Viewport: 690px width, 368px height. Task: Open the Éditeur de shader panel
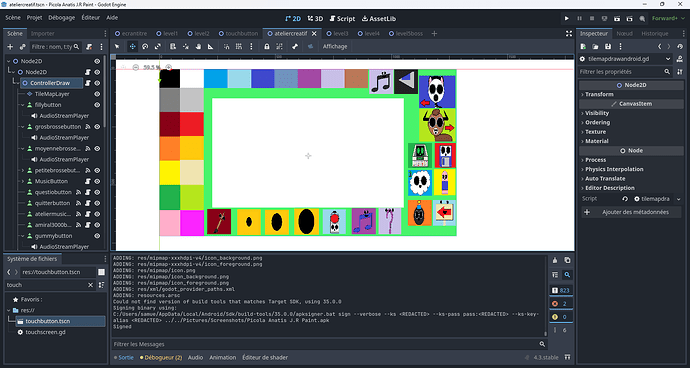click(x=265, y=357)
